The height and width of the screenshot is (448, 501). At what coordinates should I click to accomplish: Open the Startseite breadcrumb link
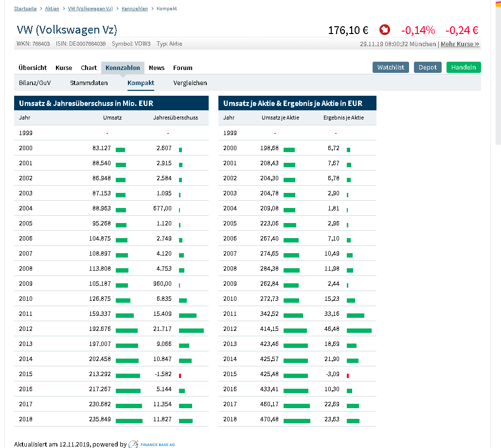coord(25,9)
